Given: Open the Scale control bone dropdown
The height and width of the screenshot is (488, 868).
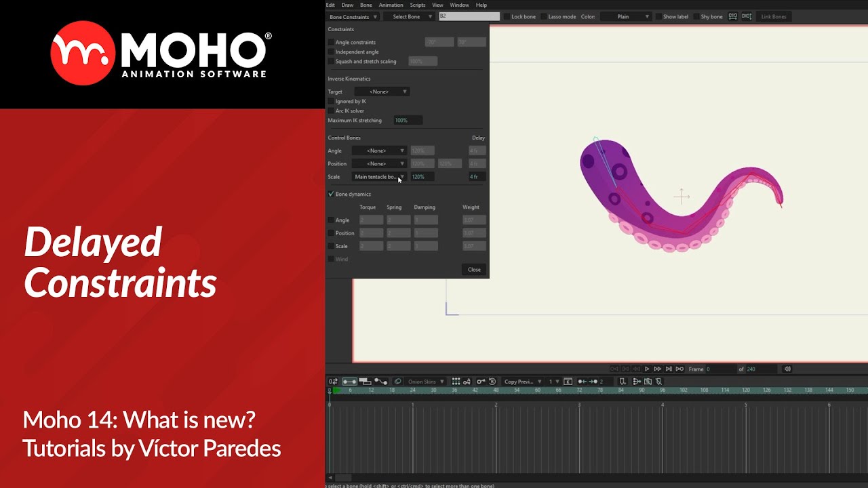Looking at the screenshot, I should tap(379, 176).
